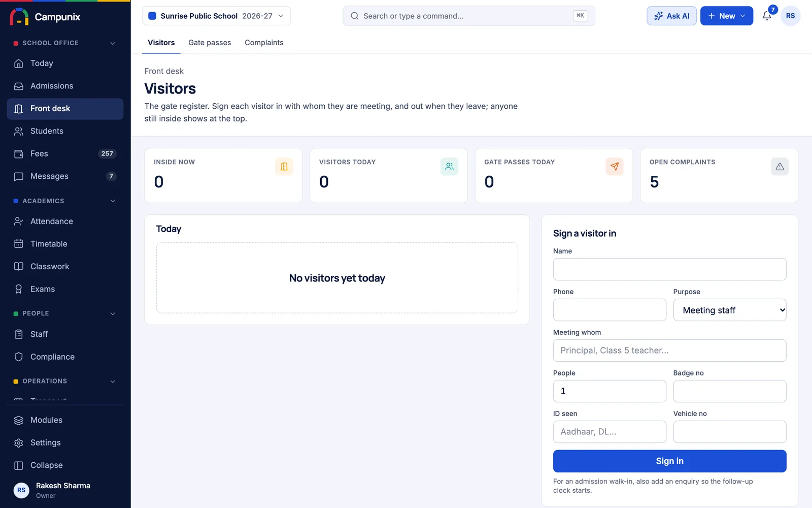Open the Modules page
This screenshot has width=812, height=508.
click(x=65, y=420)
